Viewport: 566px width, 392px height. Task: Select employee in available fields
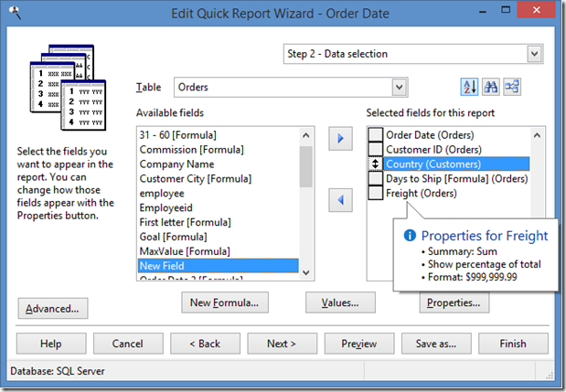click(218, 194)
